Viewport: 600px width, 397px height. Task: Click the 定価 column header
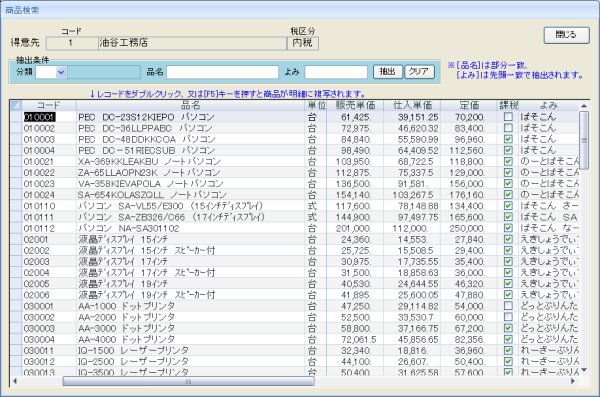pyautogui.click(x=469, y=105)
